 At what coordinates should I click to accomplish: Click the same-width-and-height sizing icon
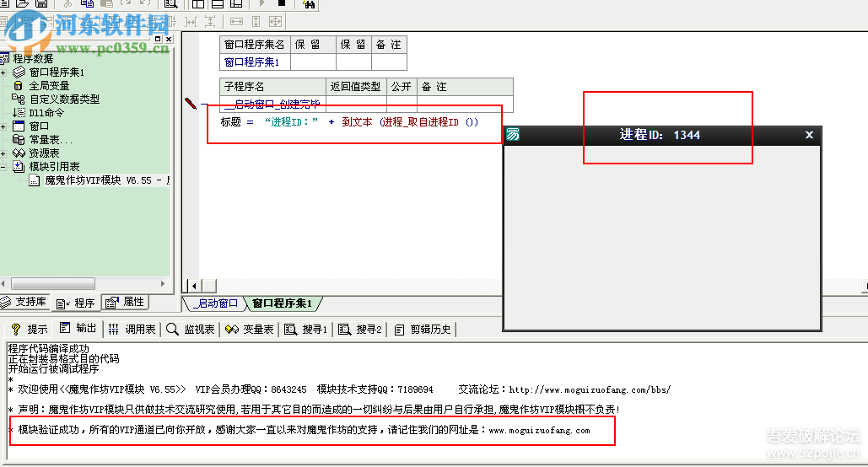(275, 22)
